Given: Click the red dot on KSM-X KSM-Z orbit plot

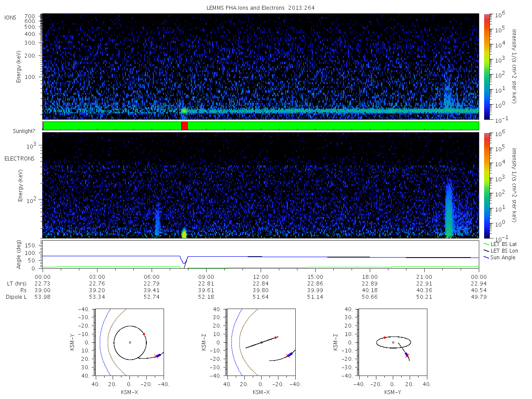Looking at the screenshot, I should (276, 337).
